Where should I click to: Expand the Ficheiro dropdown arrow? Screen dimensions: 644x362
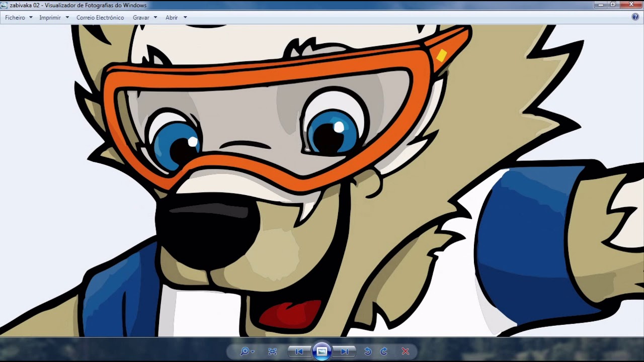[x=31, y=18]
